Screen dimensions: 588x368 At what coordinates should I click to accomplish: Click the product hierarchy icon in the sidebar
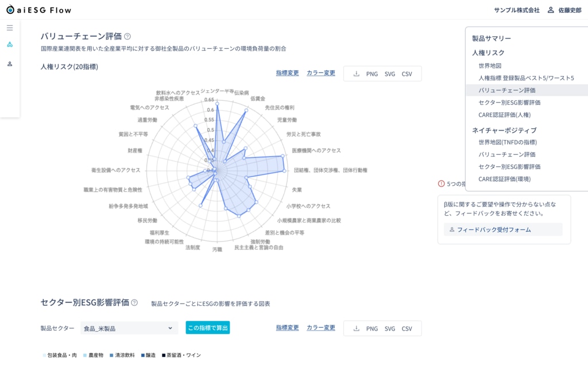pos(10,44)
